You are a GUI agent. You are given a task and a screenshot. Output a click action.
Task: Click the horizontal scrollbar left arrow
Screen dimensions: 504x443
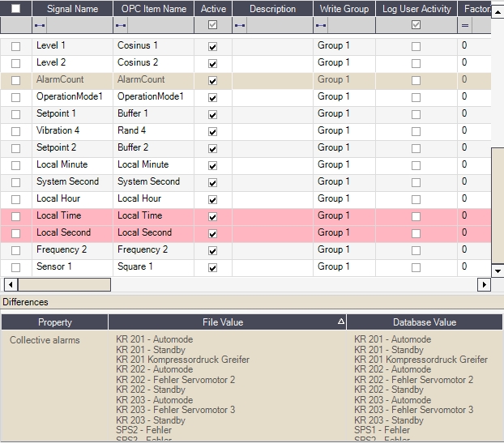point(11,285)
